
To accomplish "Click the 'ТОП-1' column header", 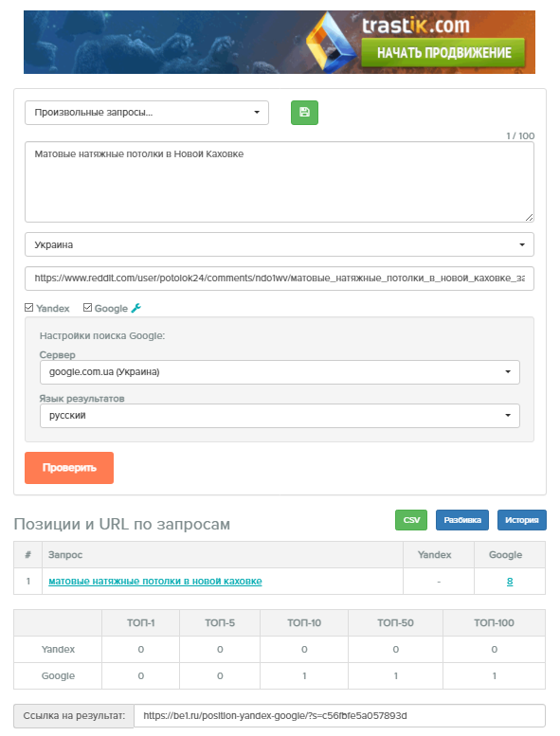I will click(x=141, y=623).
